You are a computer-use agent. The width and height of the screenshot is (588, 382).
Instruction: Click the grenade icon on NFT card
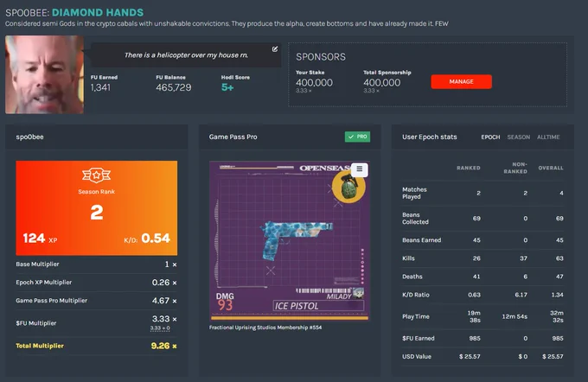click(348, 187)
